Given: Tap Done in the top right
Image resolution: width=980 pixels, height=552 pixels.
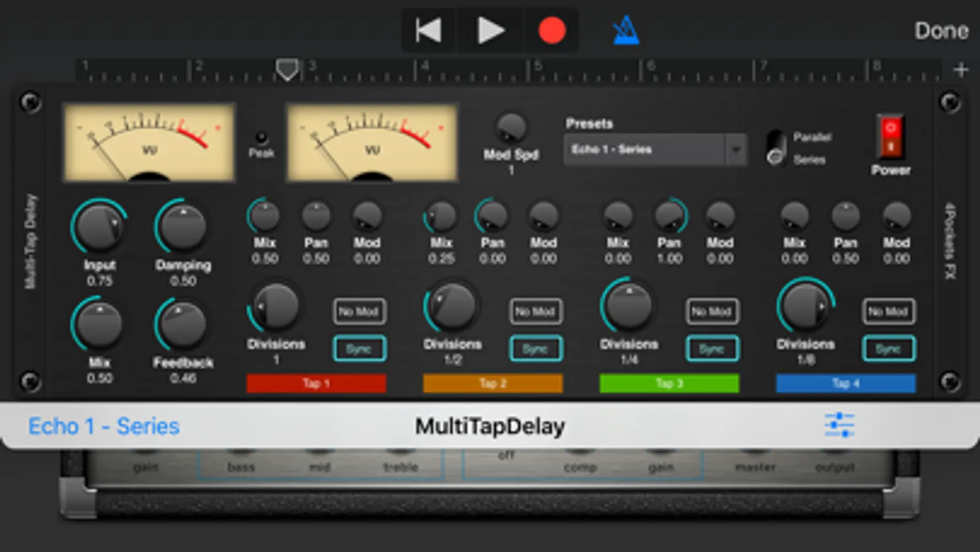Looking at the screenshot, I should 941,31.
